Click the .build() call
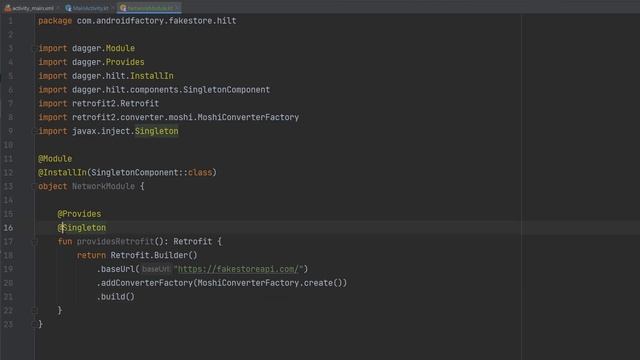This screenshot has width=640, height=360. pyautogui.click(x=116, y=297)
